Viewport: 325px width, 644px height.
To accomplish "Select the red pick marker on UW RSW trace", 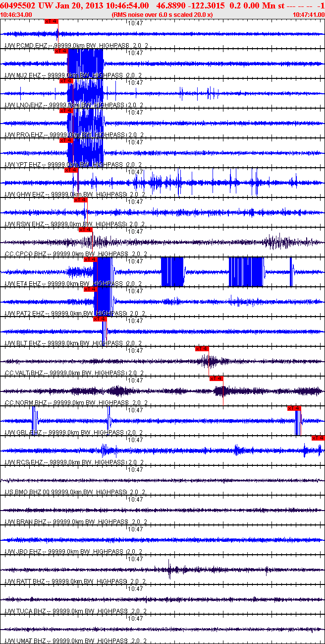I will click(81, 200).
